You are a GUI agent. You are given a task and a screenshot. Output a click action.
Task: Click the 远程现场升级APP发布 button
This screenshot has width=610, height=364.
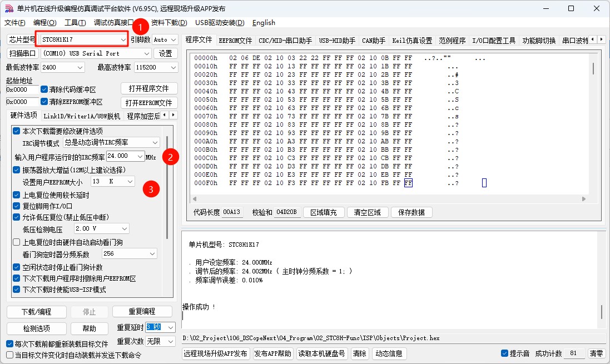tap(216, 353)
